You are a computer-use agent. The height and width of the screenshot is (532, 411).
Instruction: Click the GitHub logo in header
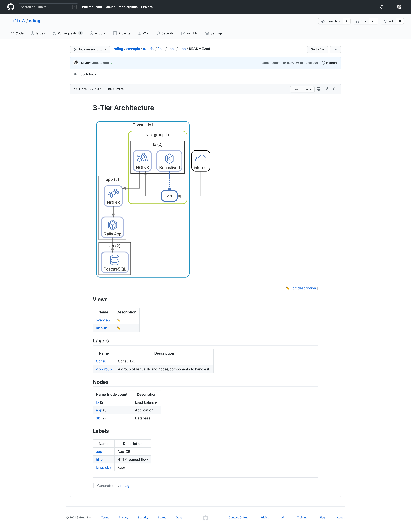(11, 7)
